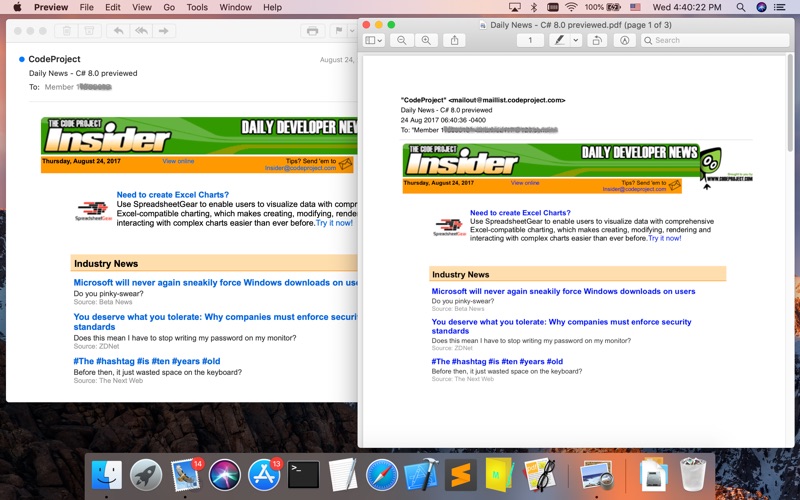Open the View menu
Viewport: 800px width, 500px height.
pos(142,7)
